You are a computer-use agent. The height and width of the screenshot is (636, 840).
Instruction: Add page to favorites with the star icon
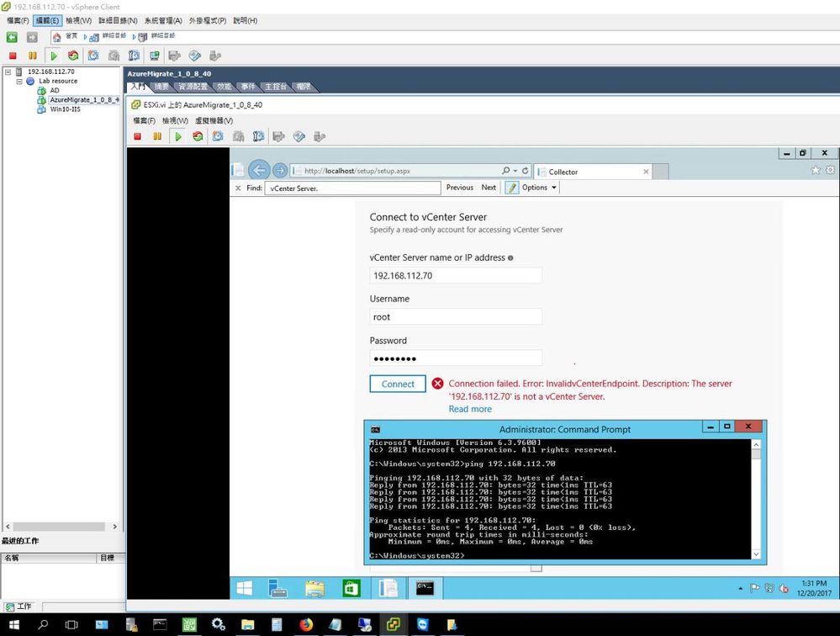coord(816,171)
